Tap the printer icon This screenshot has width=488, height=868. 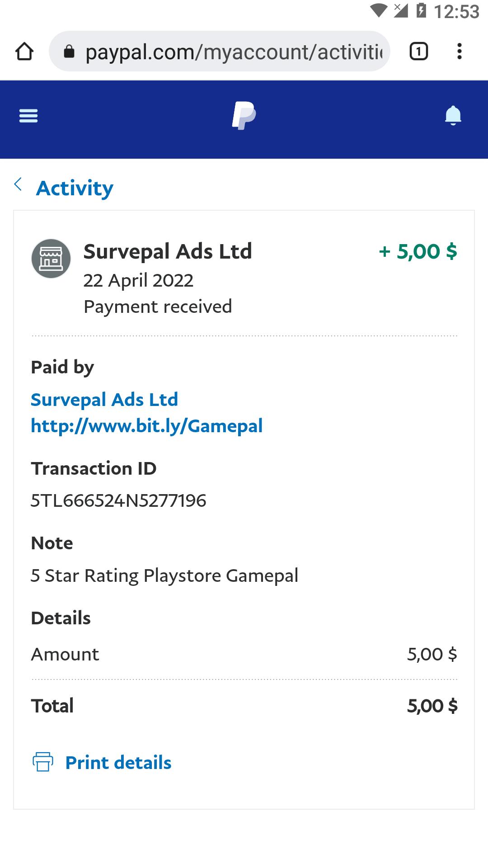43,762
